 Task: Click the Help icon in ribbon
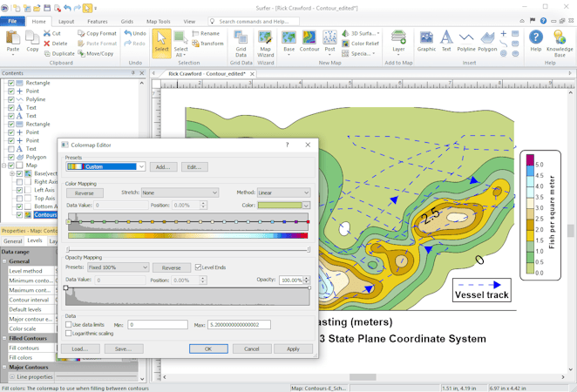[x=536, y=41]
